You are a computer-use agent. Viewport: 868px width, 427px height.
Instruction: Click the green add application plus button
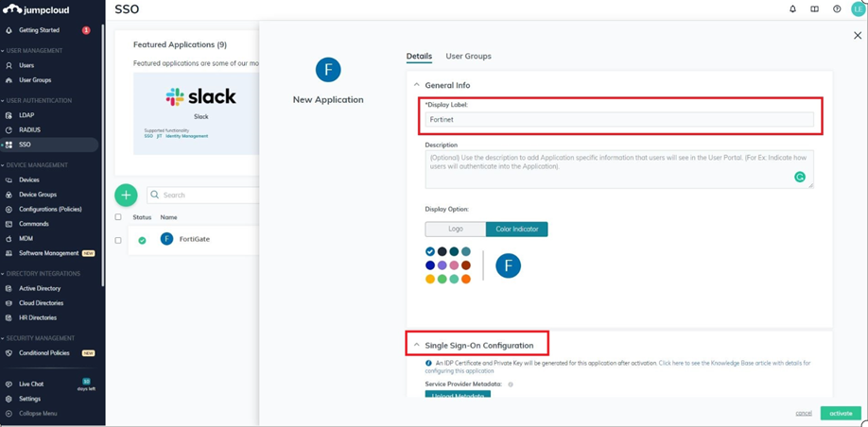click(x=126, y=195)
